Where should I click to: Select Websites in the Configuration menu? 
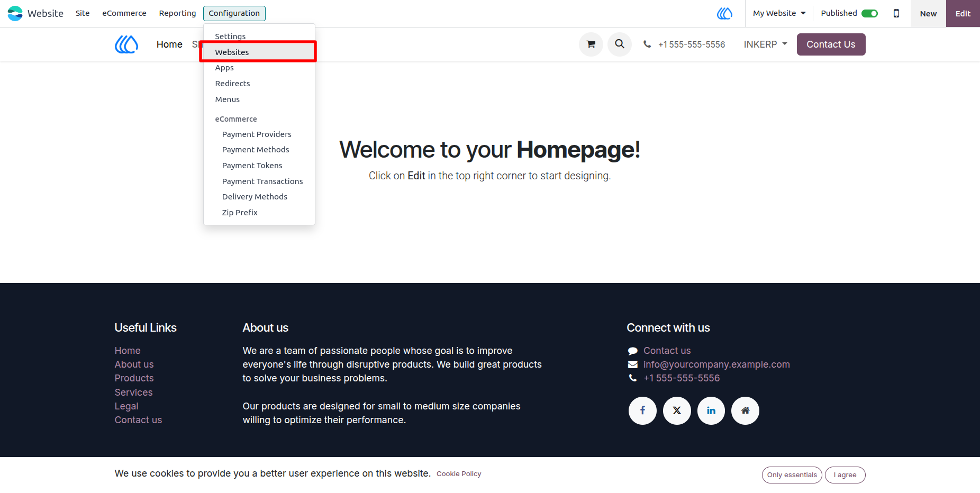click(x=258, y=52)
